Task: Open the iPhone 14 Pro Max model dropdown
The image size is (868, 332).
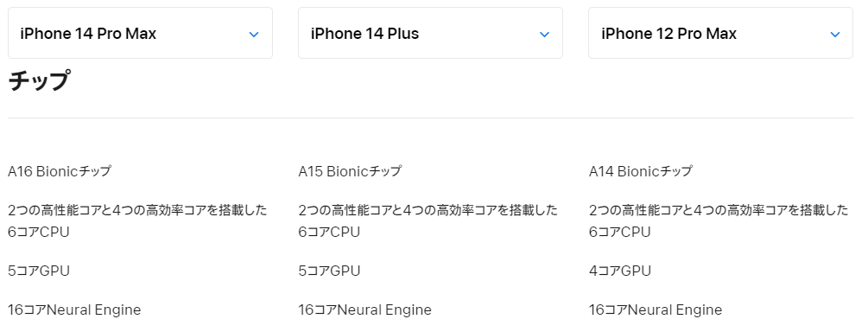Action: (140, 33)
